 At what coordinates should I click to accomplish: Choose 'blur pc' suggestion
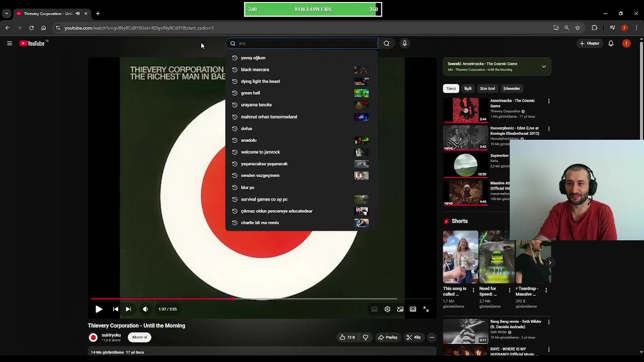click(301, 188)
